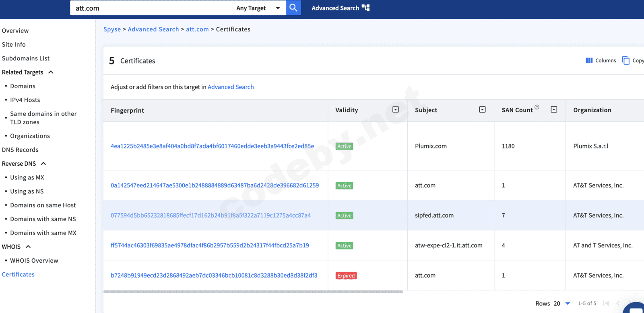Click the magnifier search button

293,8
